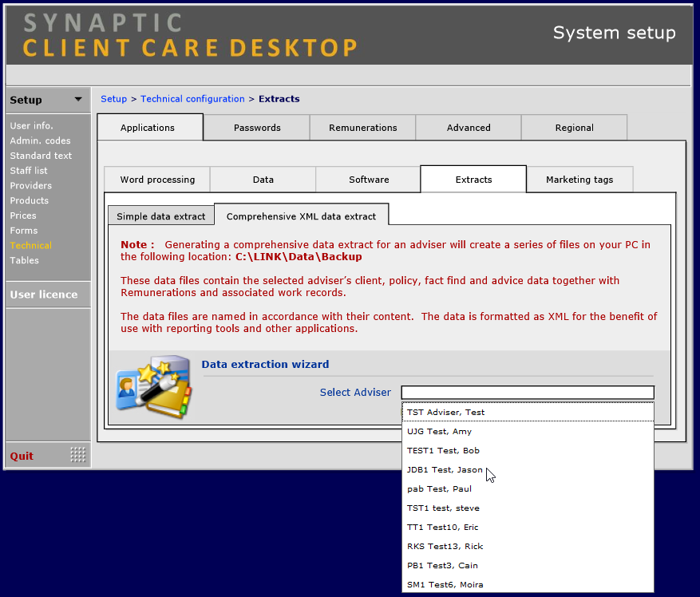Click the Quit button
Screen dimensions: 700x597
22,456
